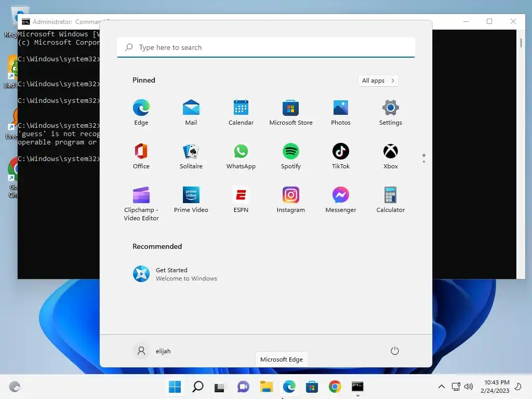The width and height of the screenshot is (532, 399).
Task: Open the Widgets button on taskbar
Action: coord(15,387)
